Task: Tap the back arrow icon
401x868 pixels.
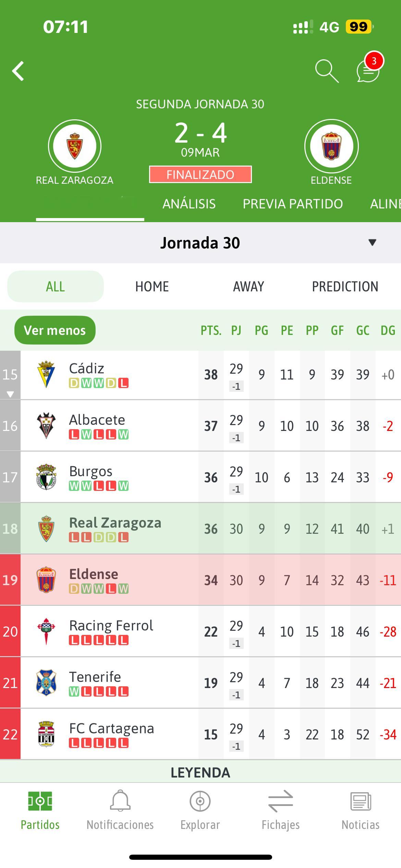Action: [18, 71]
